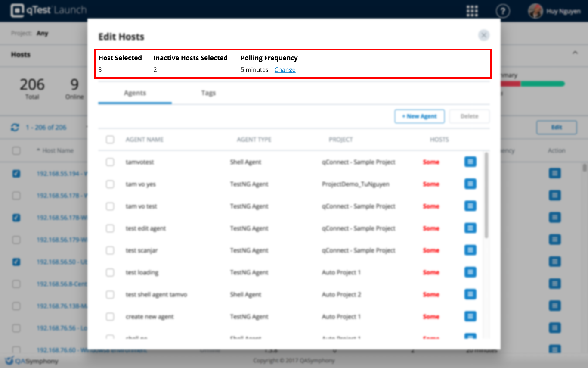
Task: Click the qTest Launch logo
Action: (x=48, y=10)
